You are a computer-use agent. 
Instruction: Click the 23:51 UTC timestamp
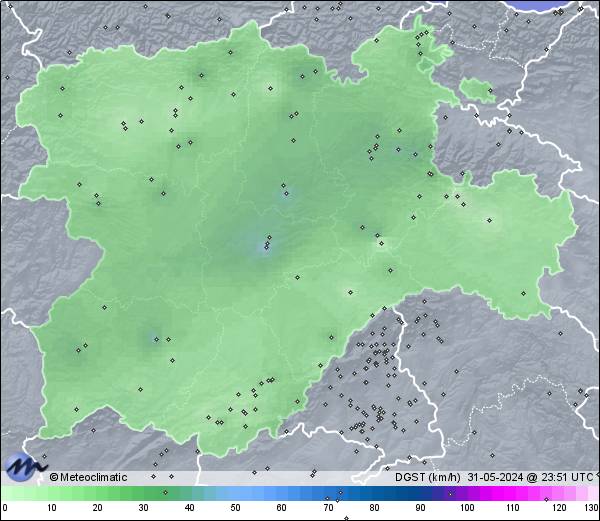567,477
